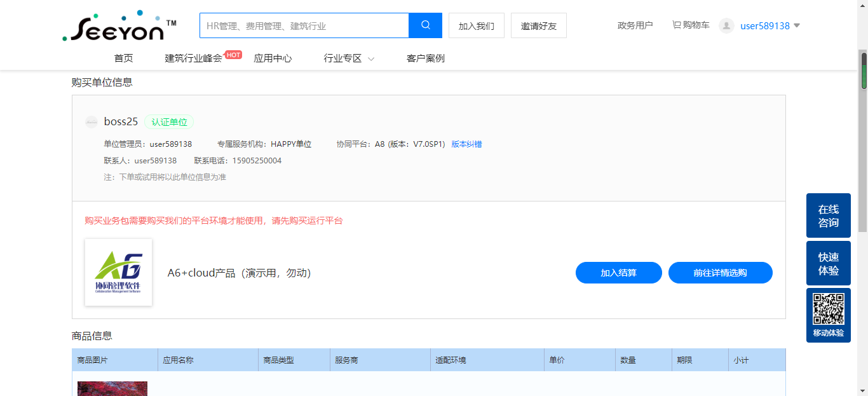Open the 客户案例 menu item
This screenshot has height=396, width=868.
(426, 58)
